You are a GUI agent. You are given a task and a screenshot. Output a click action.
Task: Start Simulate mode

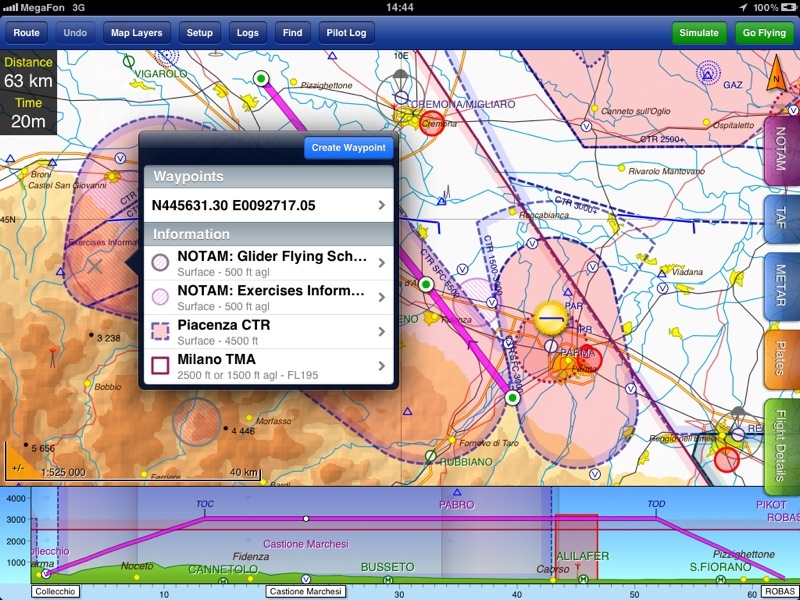point(699,33)
